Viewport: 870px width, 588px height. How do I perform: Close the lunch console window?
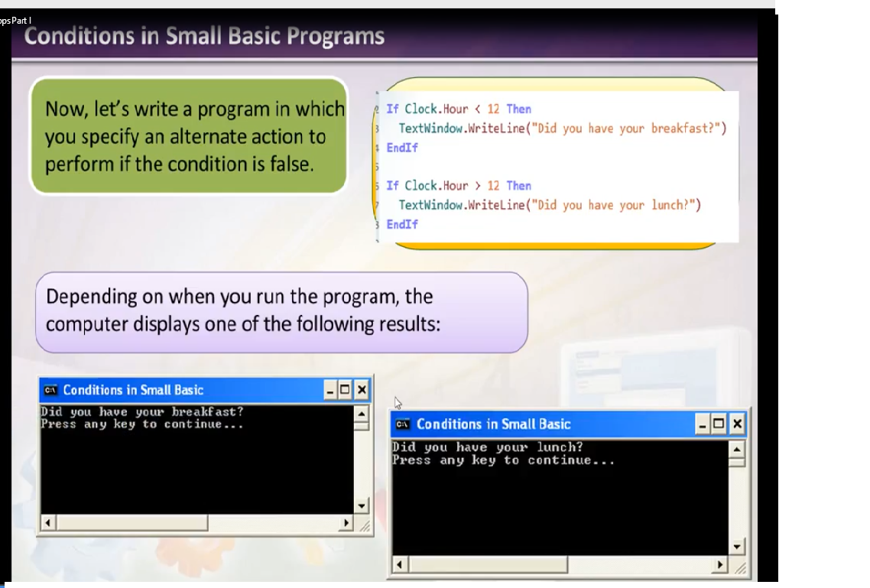point(738,424)
